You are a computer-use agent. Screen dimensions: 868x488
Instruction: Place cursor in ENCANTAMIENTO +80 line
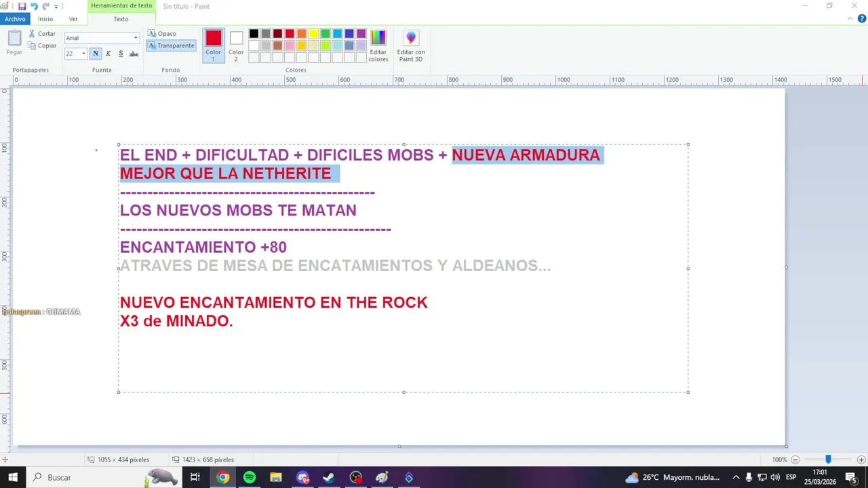203,247
